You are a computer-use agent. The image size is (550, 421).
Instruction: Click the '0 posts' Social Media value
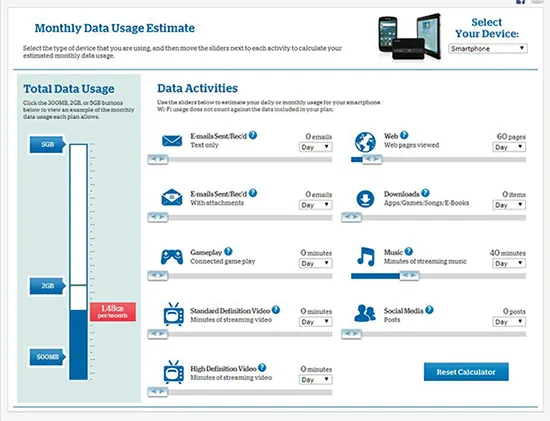[x=514, y=311]
